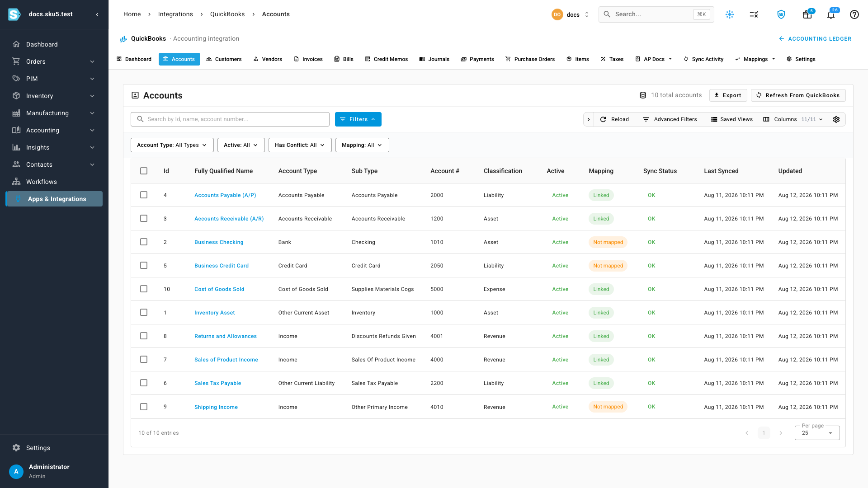
Task: Click the next page arrow in pagination
Action: (x=781, y=433)
